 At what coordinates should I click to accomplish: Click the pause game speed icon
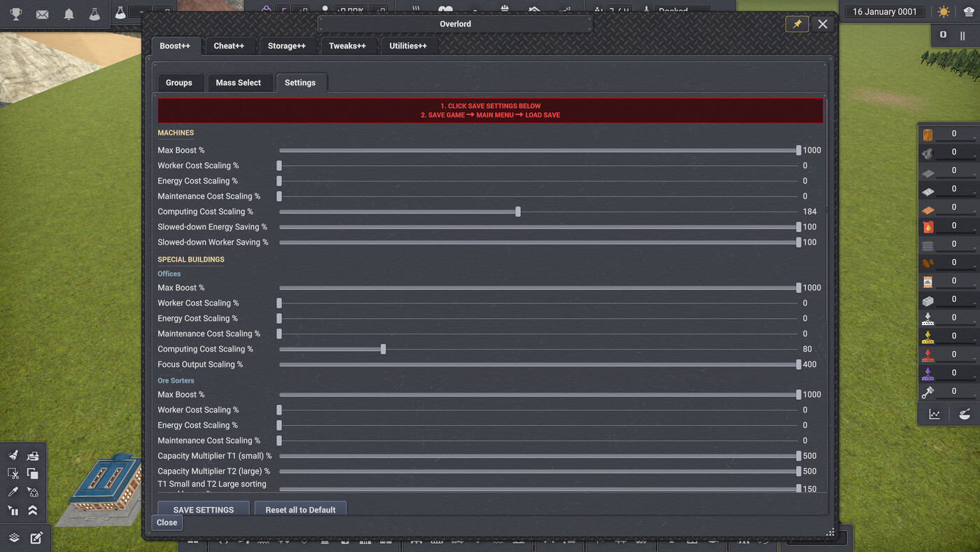pos(962,35)
